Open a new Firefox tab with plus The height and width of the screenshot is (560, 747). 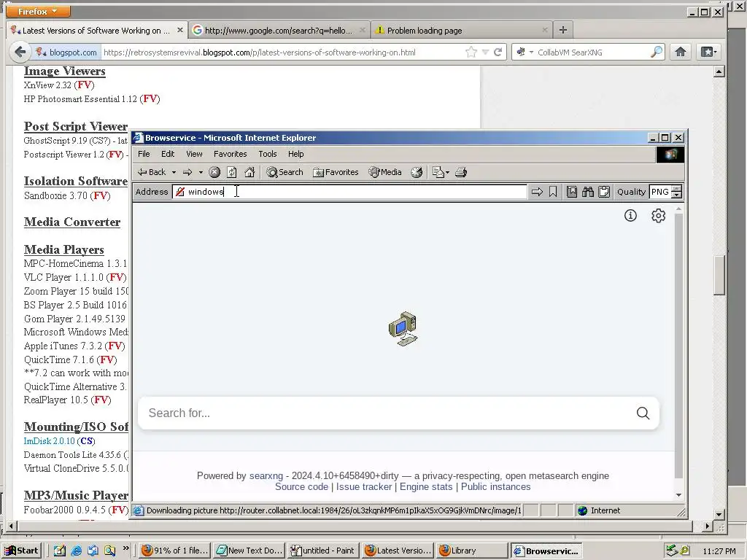point(562,30)
